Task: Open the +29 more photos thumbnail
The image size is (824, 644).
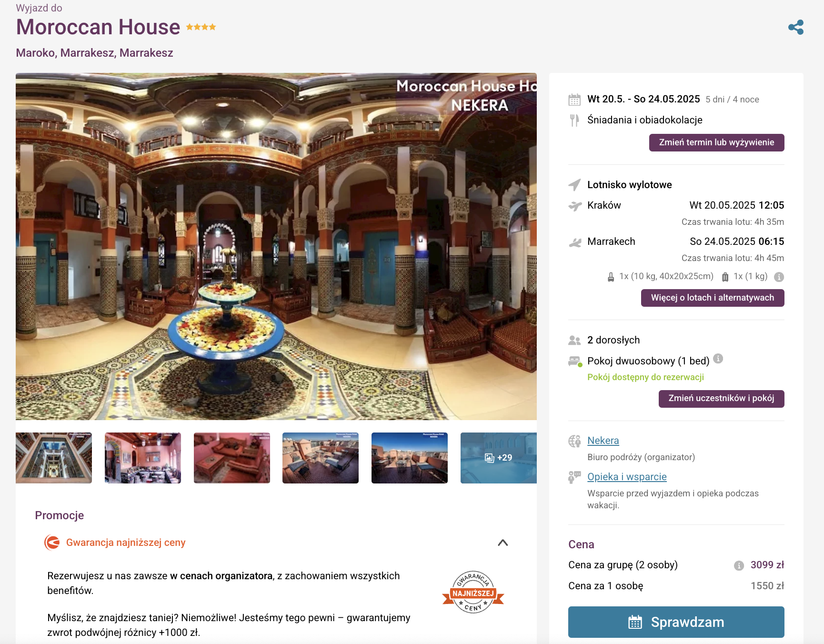Action: [498, 458]
